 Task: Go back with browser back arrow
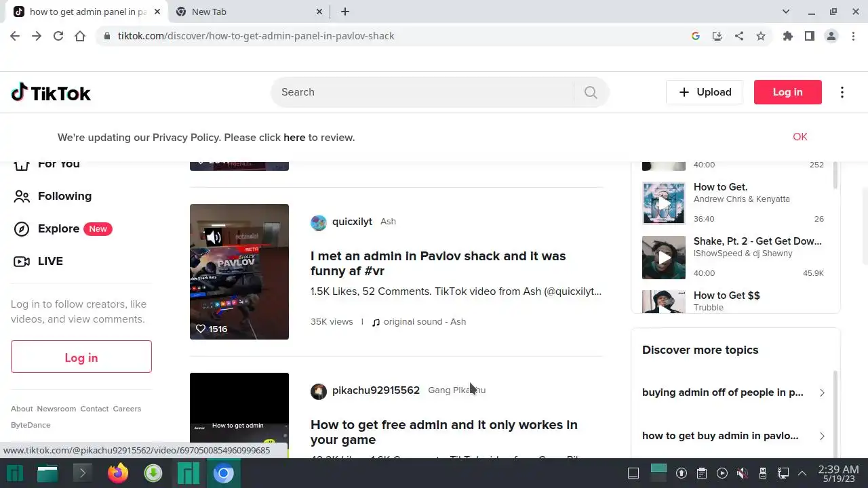pos(15,36)
